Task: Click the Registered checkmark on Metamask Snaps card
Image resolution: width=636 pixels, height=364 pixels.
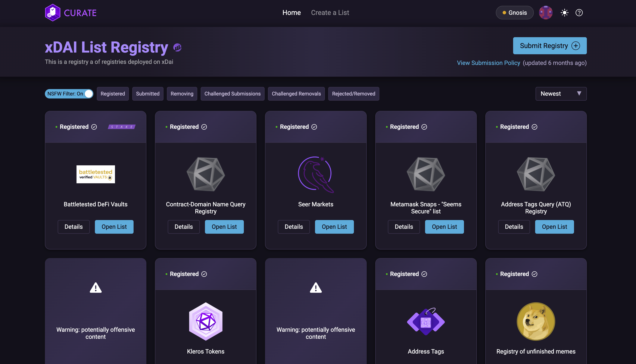Action: coord(424,127)
